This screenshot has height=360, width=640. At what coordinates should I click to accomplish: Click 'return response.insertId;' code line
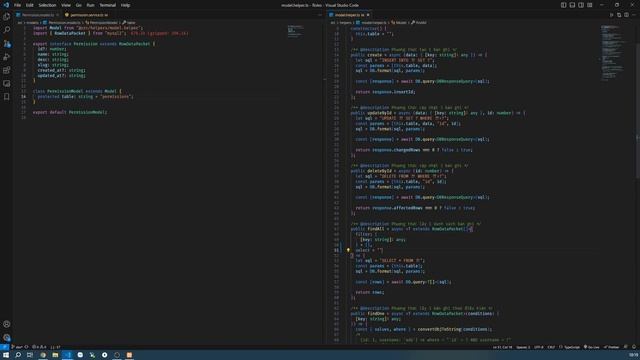pos(385,92)
